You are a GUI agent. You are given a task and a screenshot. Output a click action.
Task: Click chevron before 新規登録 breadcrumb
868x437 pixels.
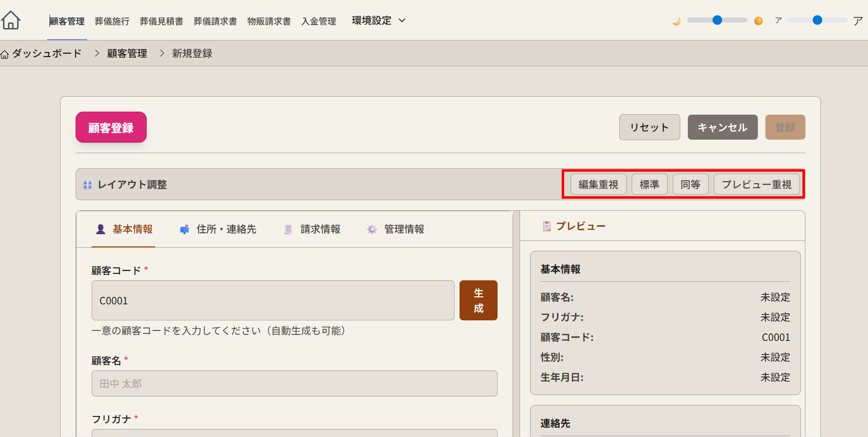pos(162,53)
